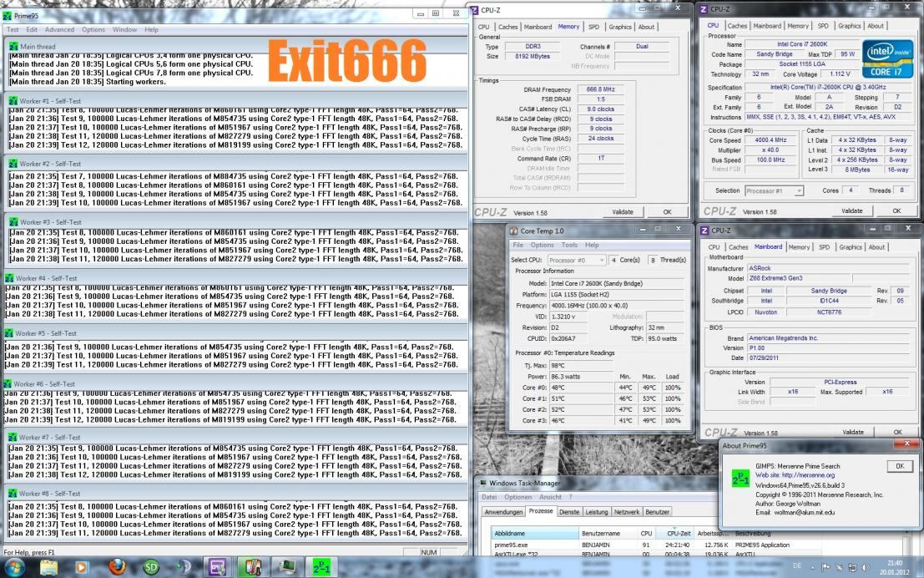Sort processes by Benutzername column header
924x578 pixels.
coord(608,533)
